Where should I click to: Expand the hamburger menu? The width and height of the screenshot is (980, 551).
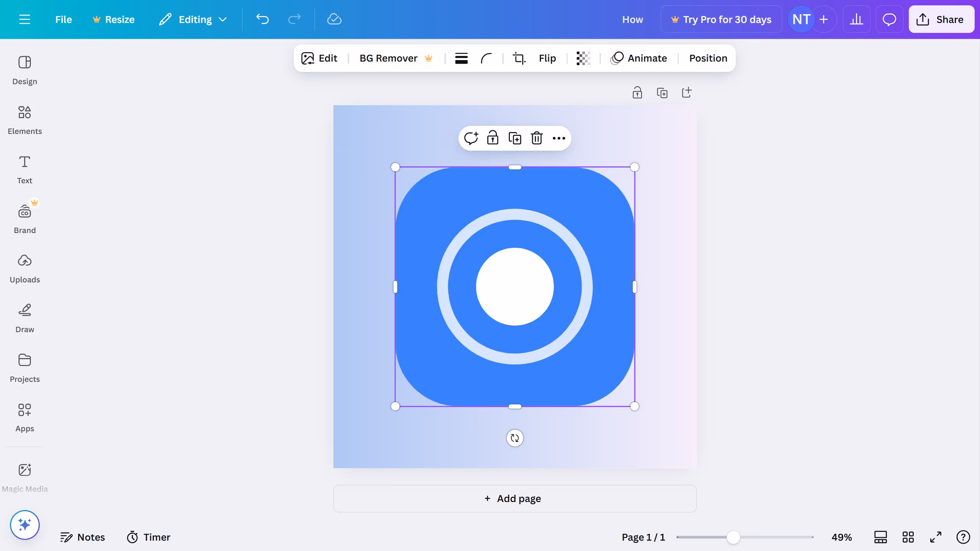coord(25,19)
